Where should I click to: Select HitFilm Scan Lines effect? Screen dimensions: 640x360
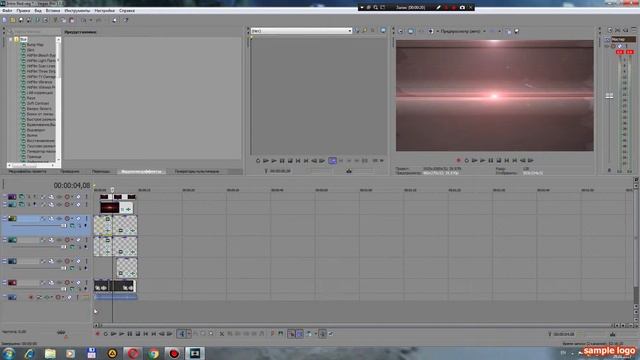coord(41,66)
